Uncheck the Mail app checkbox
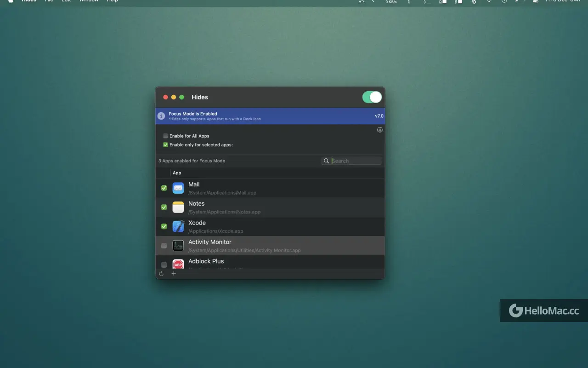 [164, 188]
